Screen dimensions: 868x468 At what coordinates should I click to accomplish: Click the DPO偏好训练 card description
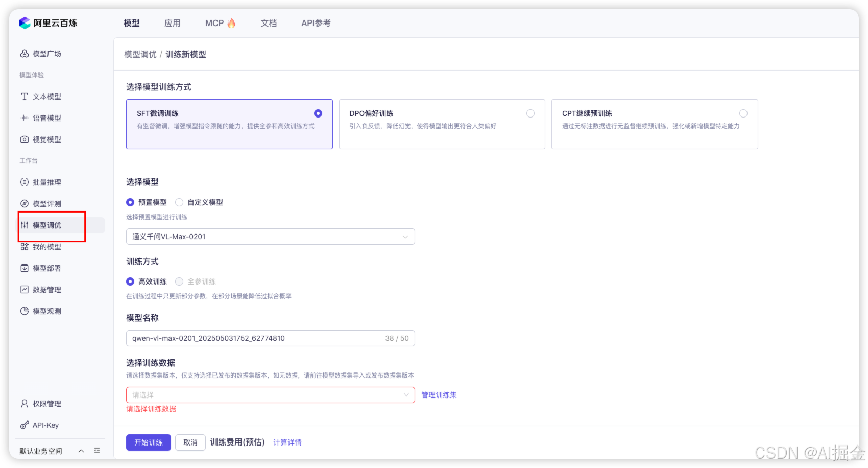click(x=423, y=126)
